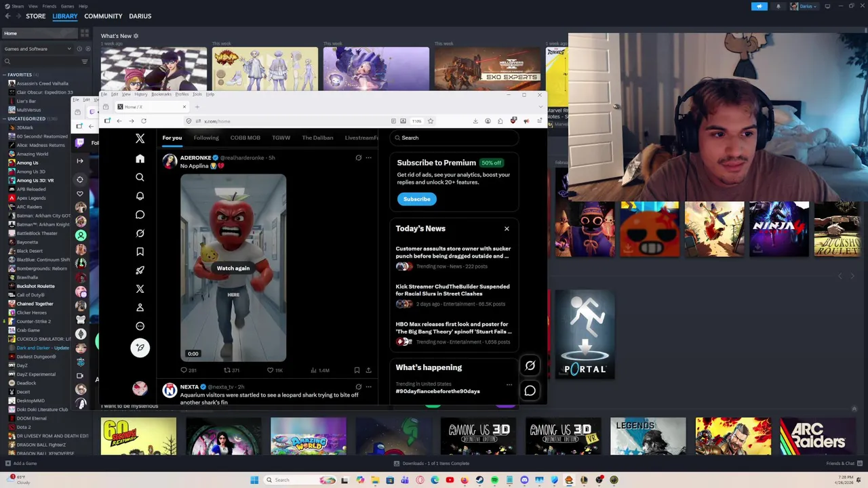Open Portal game cover in Steam
This screenshot has height=488, width=868.
tap(585, 335)
